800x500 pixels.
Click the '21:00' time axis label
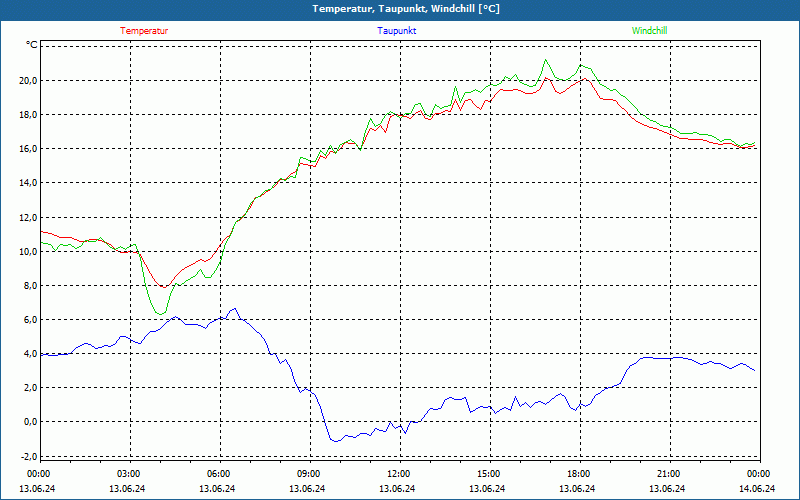(668, 474)
